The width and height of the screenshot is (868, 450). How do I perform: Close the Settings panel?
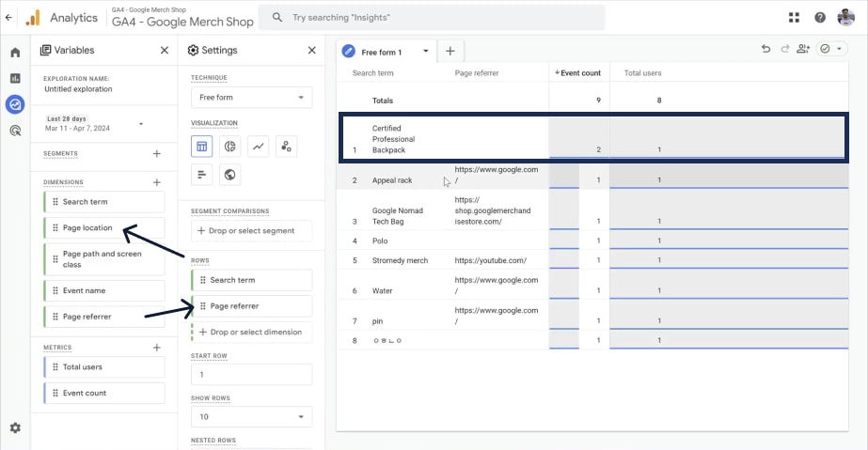311,51
